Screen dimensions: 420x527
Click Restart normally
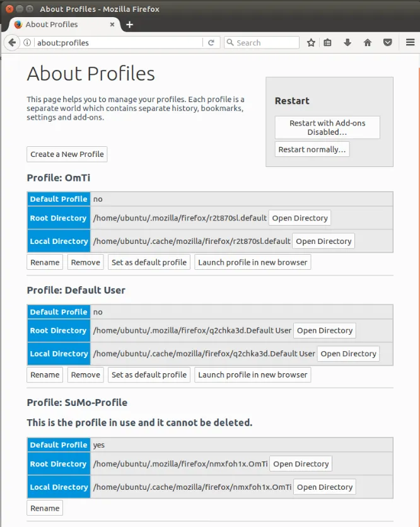[x=312, y=149]
